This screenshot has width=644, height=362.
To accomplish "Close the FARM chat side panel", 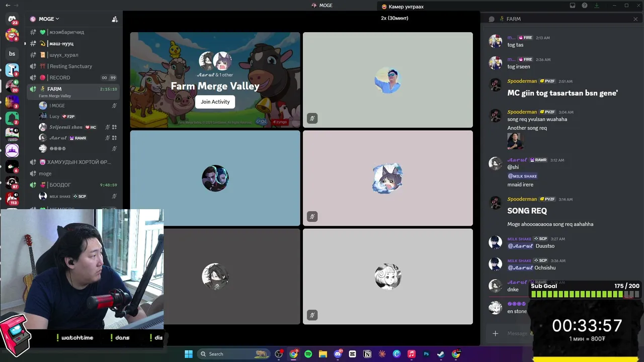I will [x=635, y=19].
